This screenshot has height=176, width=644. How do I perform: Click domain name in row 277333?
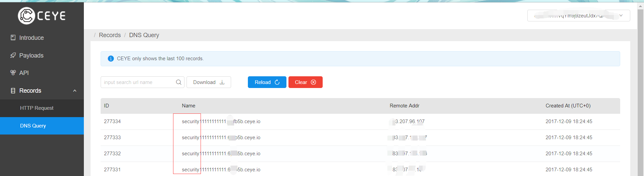(221, 138)
